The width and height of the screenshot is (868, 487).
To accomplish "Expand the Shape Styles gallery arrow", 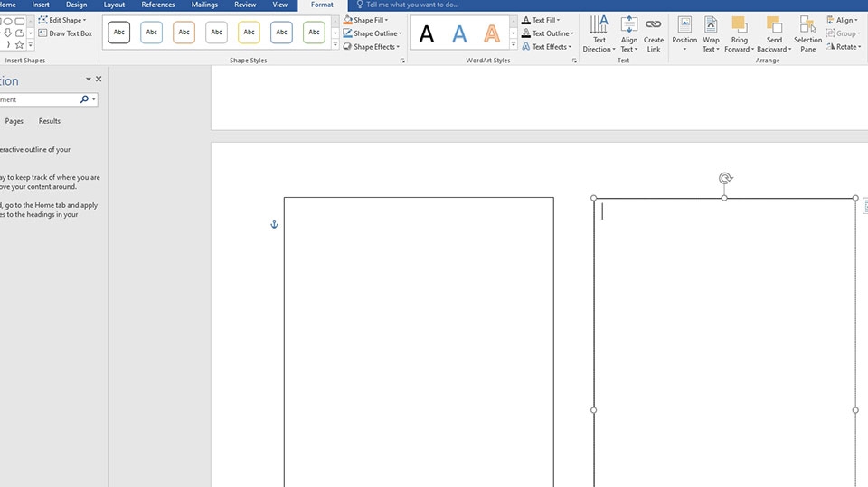I will (335, 45).
